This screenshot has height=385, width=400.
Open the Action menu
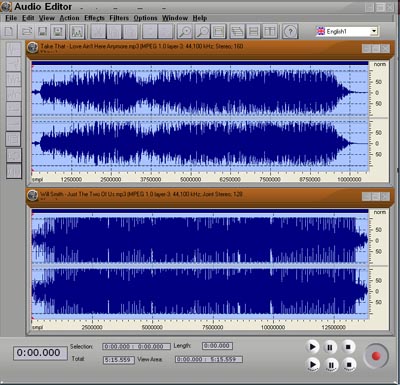[x=69, y=18]
